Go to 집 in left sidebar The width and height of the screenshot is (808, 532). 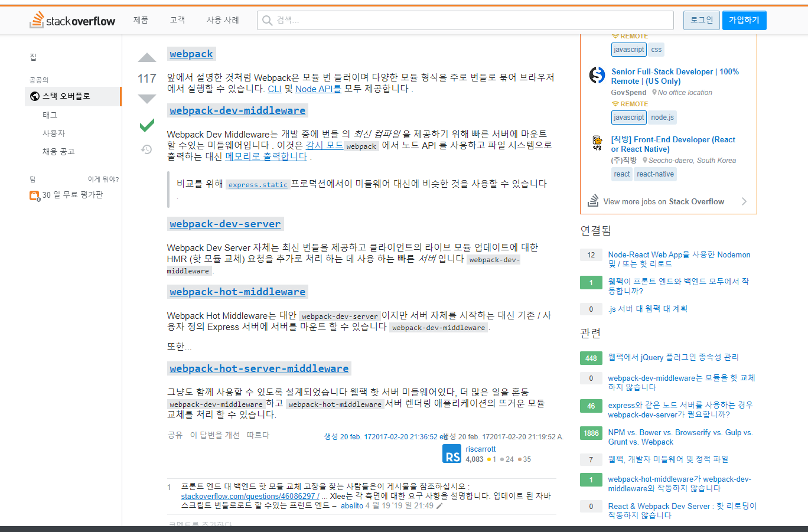click(x=33, y=57)
